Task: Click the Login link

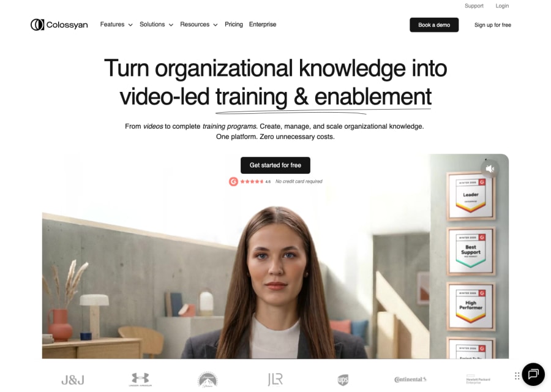Action: 502,6
